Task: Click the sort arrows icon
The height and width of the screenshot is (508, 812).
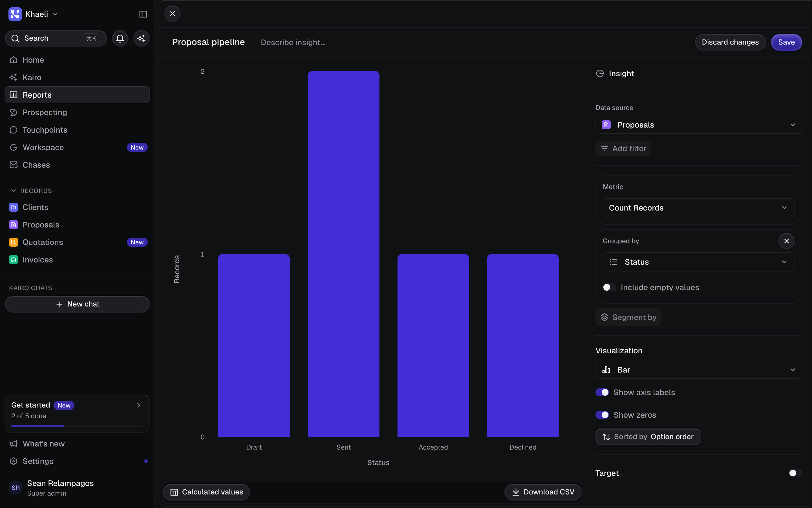Action: click(x=606, y=437)
